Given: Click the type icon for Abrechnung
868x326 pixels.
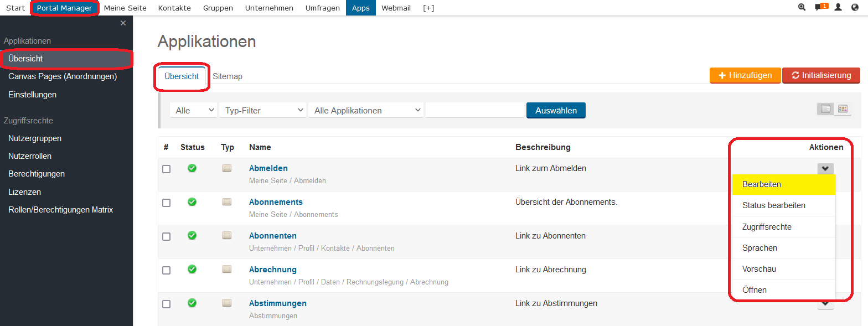Looking at the screenshot, I should 227,270.
